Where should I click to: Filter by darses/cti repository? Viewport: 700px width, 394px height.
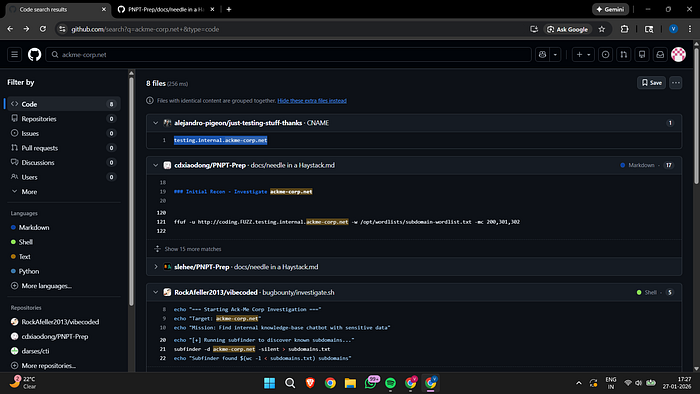[30, 351]
